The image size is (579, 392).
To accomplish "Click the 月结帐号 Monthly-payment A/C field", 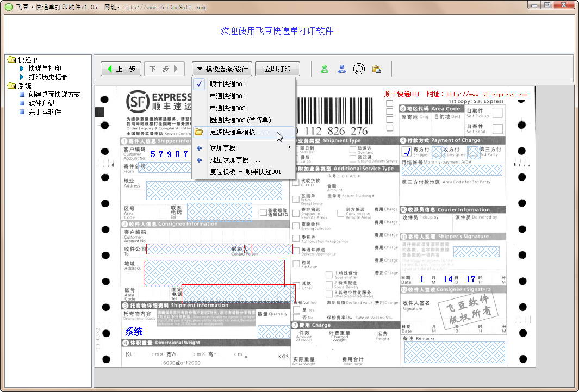I will 452,170.
